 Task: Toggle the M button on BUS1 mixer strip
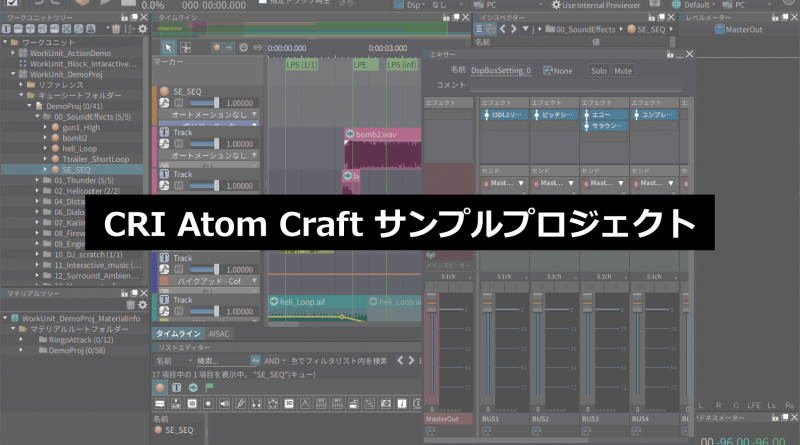492,287
